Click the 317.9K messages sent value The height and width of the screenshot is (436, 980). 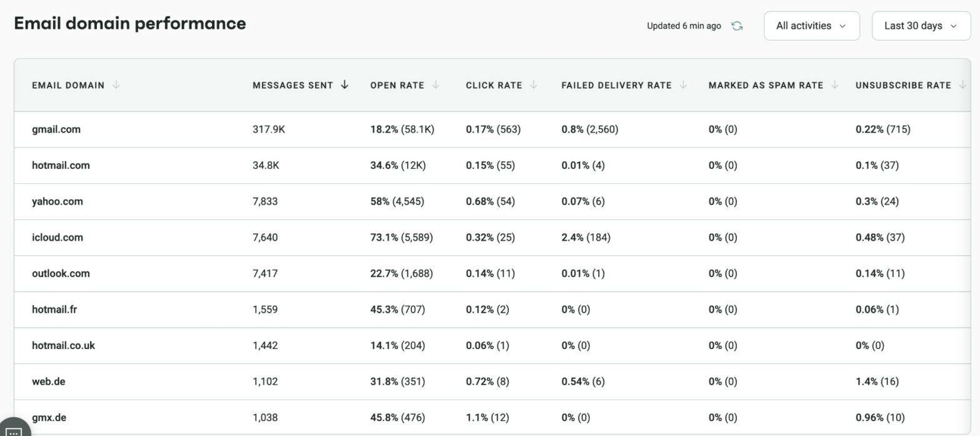pos(269,129)
